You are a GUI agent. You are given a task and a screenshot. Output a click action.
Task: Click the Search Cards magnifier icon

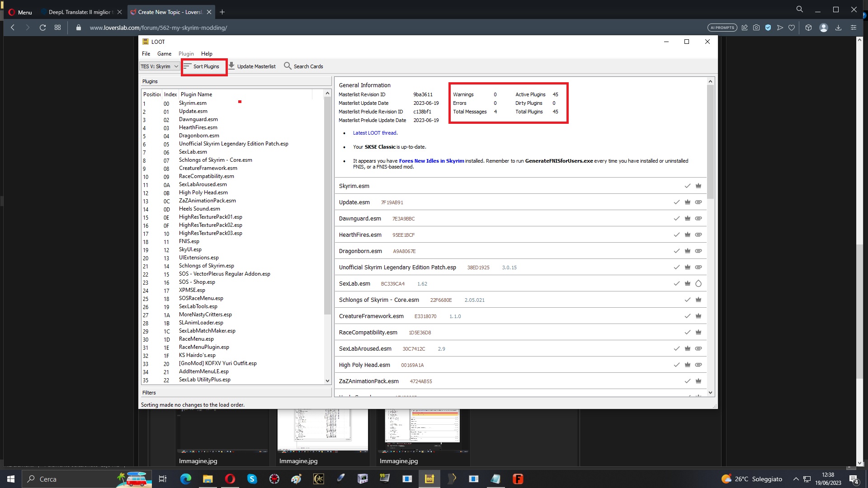coord(288,66)
